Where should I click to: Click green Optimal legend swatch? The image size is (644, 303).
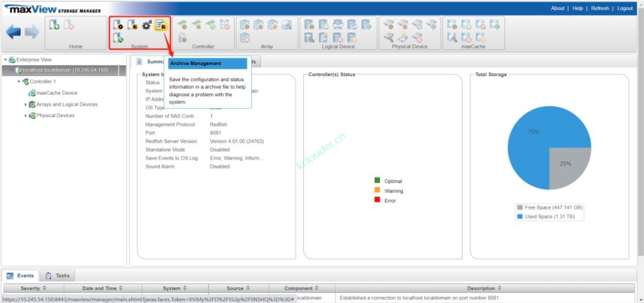click(x=377, y=180)
